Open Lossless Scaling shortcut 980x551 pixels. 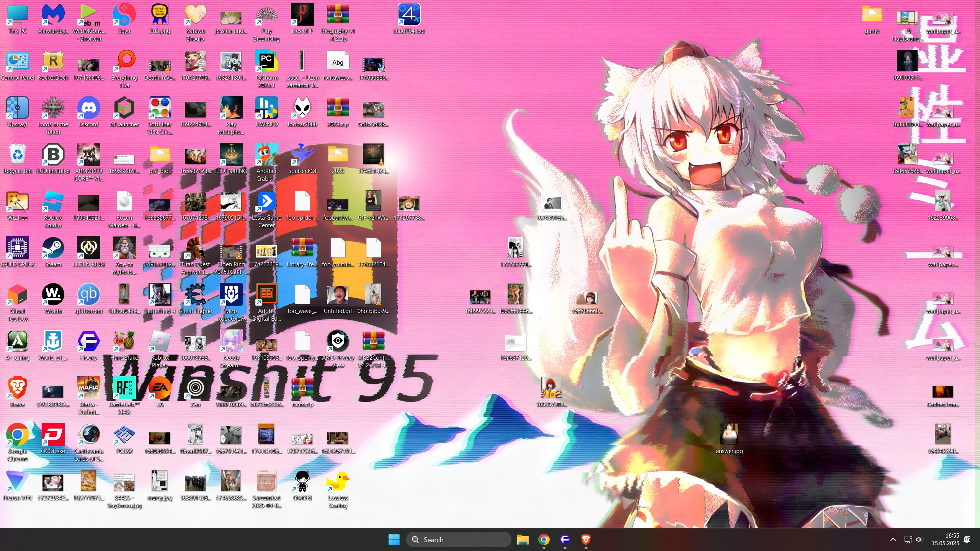pos(338,490)
